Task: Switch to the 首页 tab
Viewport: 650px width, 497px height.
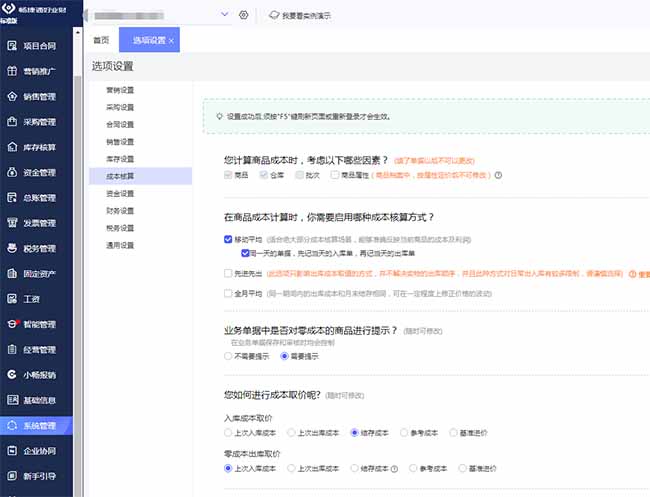Action: point(101,41)
